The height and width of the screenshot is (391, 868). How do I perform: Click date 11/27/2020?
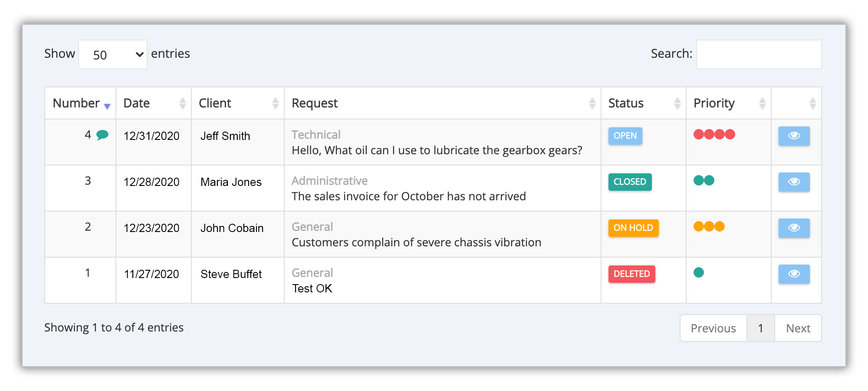[151, 274]
